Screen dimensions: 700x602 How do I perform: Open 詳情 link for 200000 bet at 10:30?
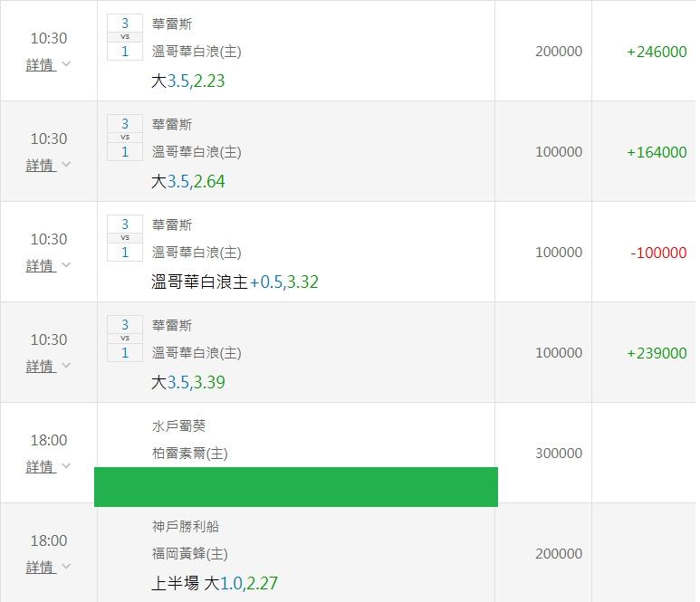(41, 65)
